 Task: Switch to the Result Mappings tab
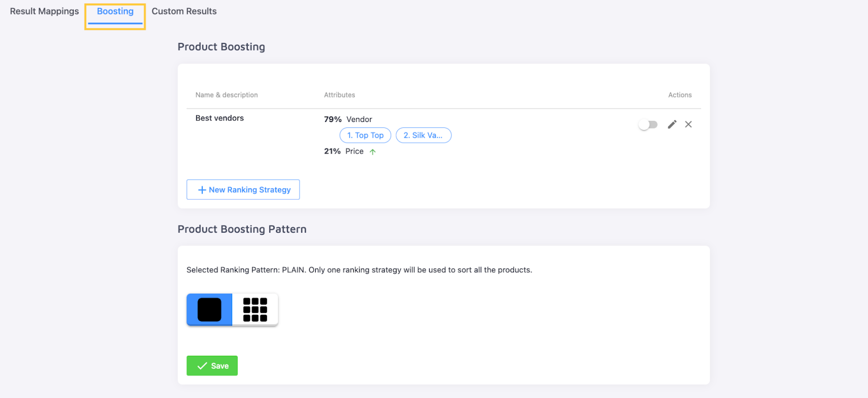point(44,11)
